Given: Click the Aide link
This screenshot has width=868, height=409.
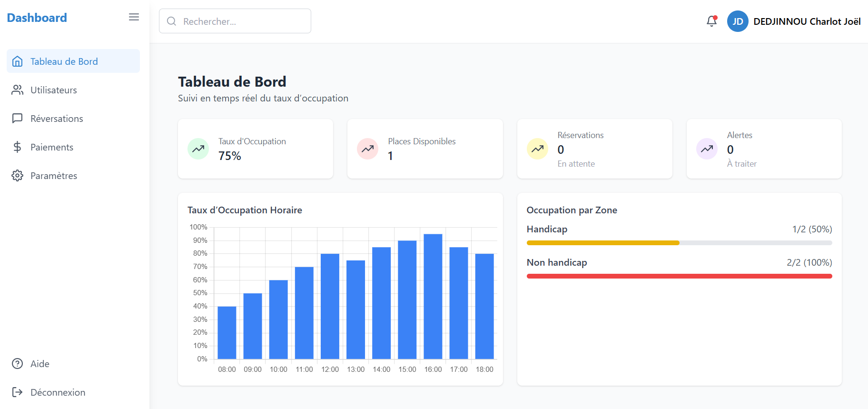Looking at the screenshot, I should (39, 364).
